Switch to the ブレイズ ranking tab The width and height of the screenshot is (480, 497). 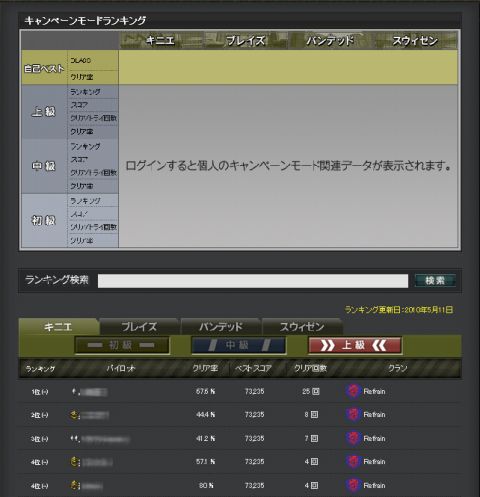[139, 327]
